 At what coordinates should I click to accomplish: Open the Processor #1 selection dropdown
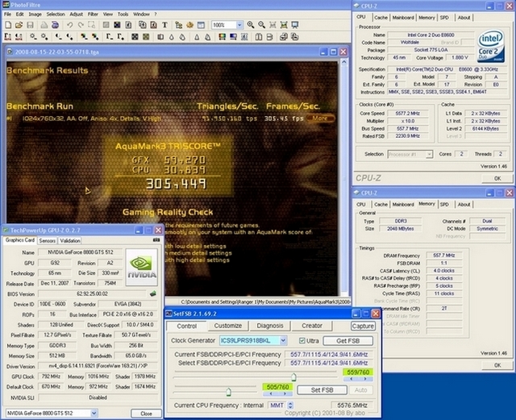pyautogui.click(x=429, y=154)
